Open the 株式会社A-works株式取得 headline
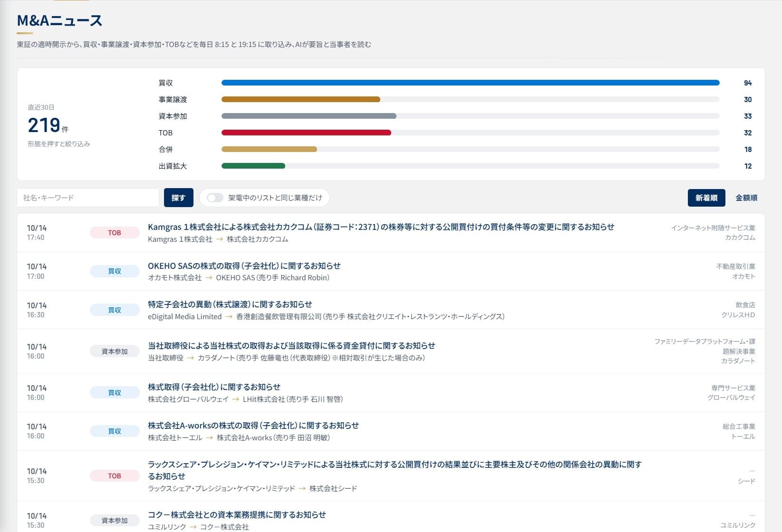The image size is (782, 532). (253, 425)
